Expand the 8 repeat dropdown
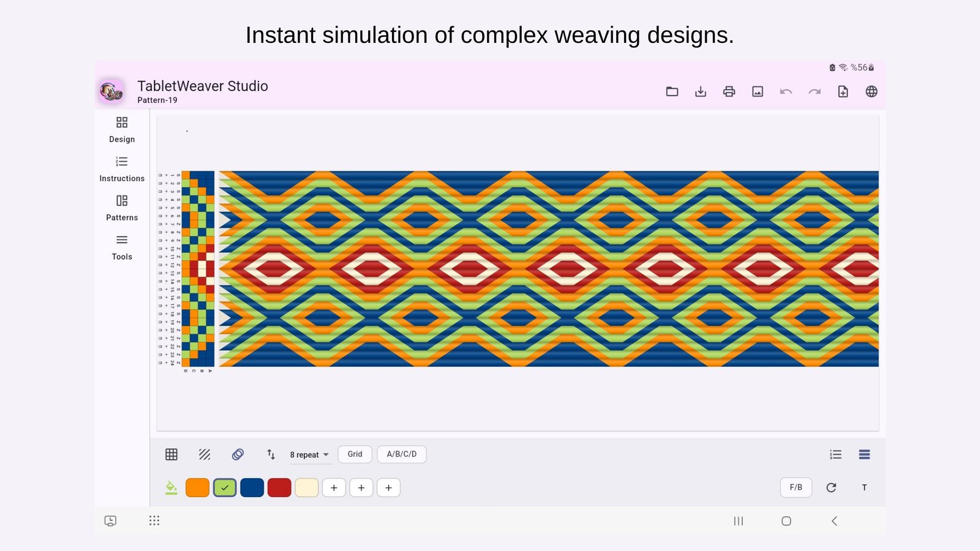The height and width of the screenshot is (551, 980). coord(309,455)
